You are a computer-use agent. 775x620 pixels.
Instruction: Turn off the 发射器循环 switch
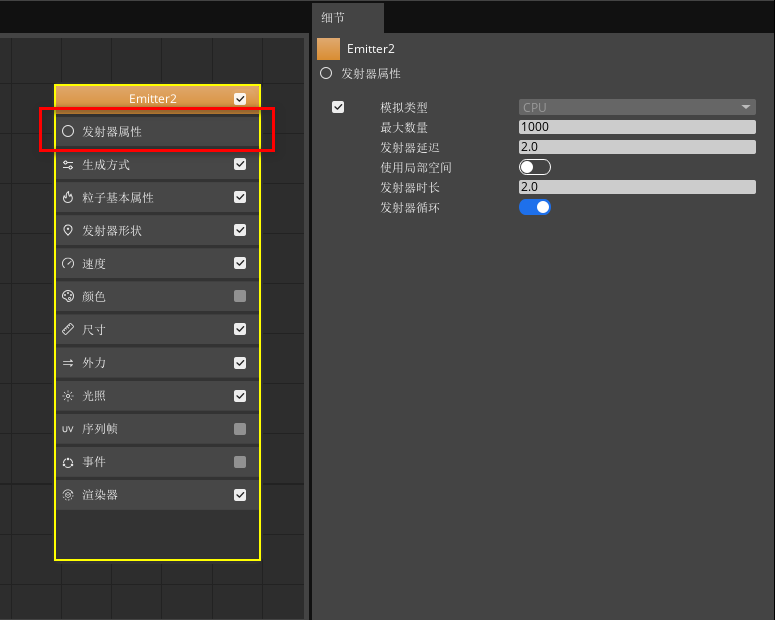tap(534, 207)
